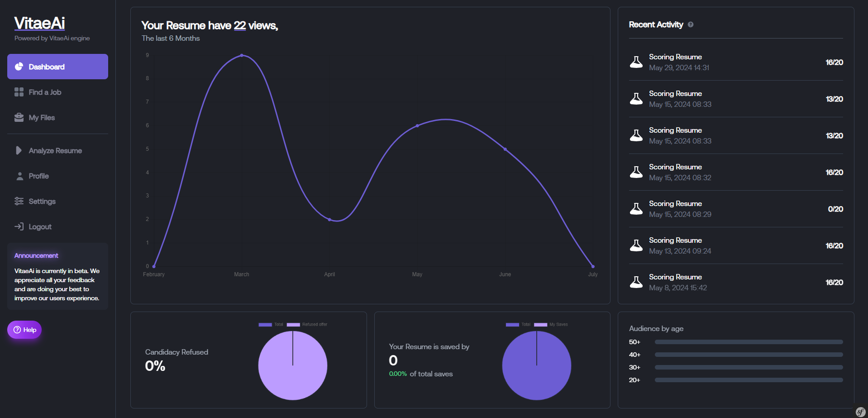Click 'May 13, 2024 09:24' timestamp
868x418 pixels.
(x=680, y=251)
